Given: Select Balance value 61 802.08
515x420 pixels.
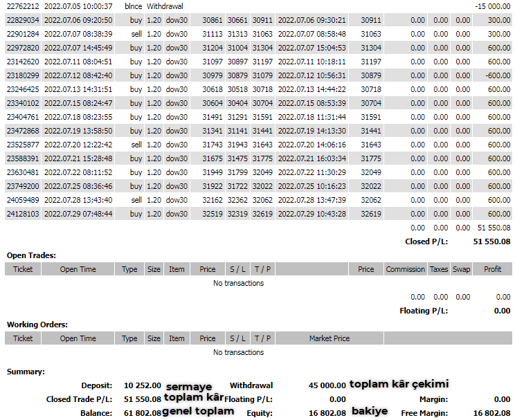Looking at the screenshot, I should [142, 413].
